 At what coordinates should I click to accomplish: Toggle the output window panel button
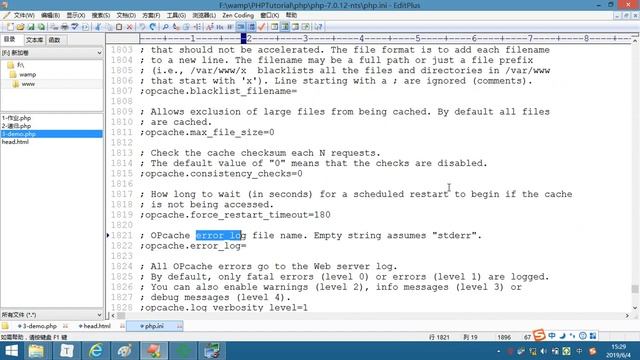coord(295,27)
